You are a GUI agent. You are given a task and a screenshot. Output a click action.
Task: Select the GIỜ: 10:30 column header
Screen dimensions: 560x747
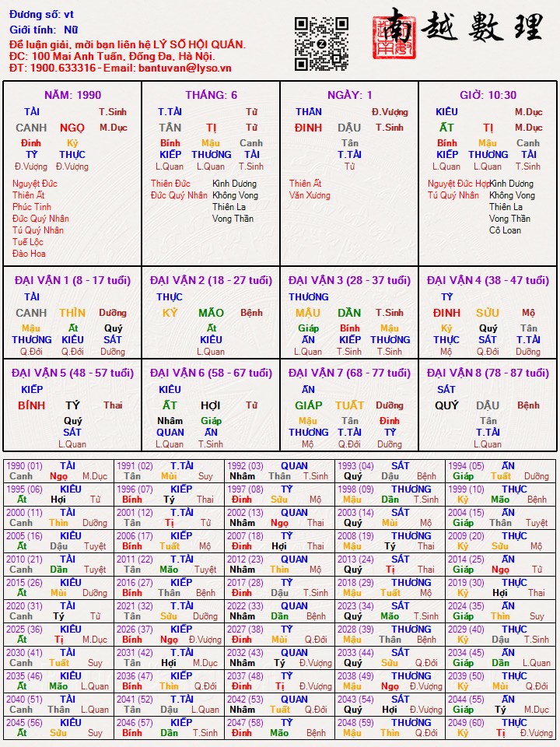(488, 95)
